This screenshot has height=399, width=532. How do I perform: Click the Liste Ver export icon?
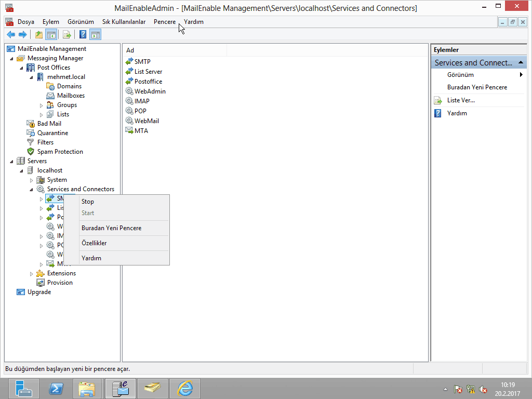tap(438, 100)
